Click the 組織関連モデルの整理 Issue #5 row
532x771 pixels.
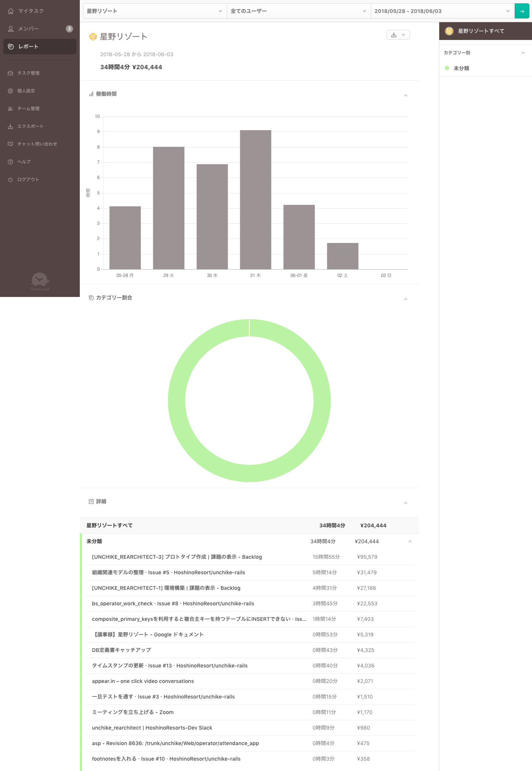(250, 572)
